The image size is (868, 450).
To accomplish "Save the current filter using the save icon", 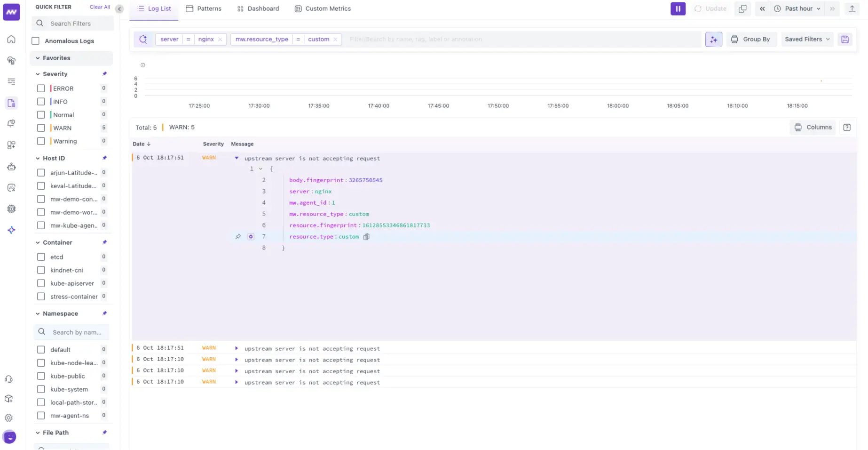I will pos(845,39).
